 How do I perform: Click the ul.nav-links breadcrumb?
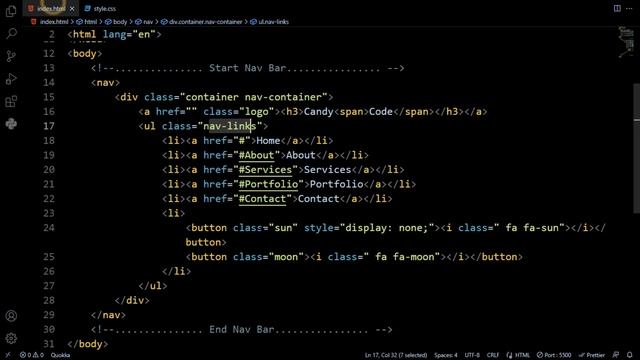269,22
